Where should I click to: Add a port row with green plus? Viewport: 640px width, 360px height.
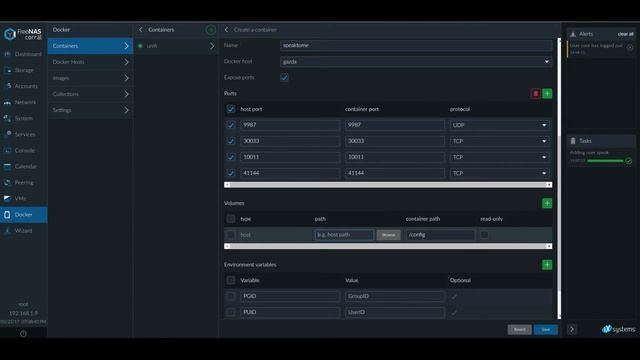547,93
